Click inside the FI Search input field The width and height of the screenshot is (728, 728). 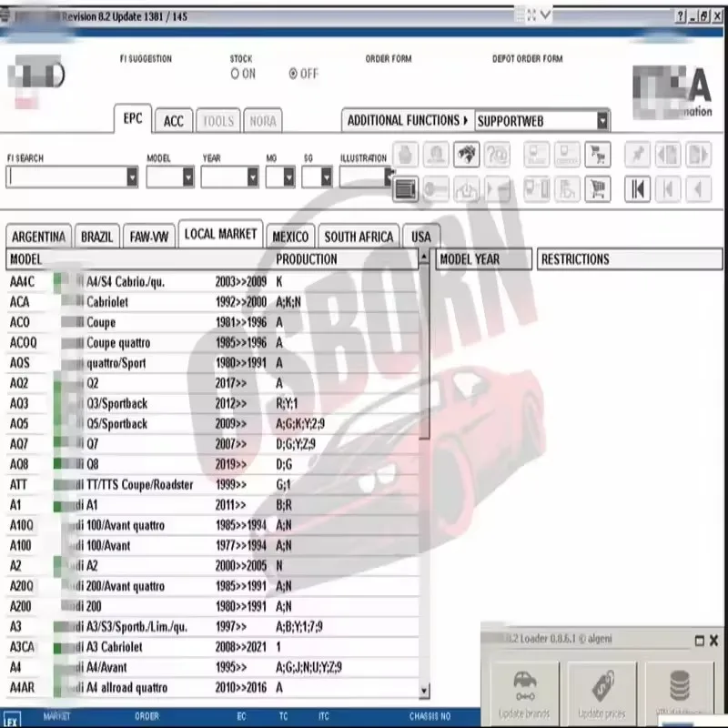67,177
